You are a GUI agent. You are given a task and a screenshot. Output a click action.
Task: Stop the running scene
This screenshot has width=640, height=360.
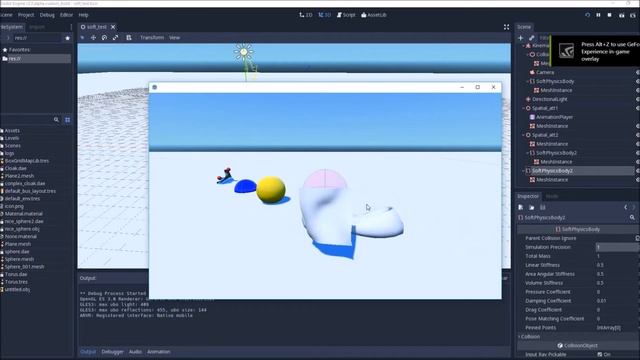(609, 15)
